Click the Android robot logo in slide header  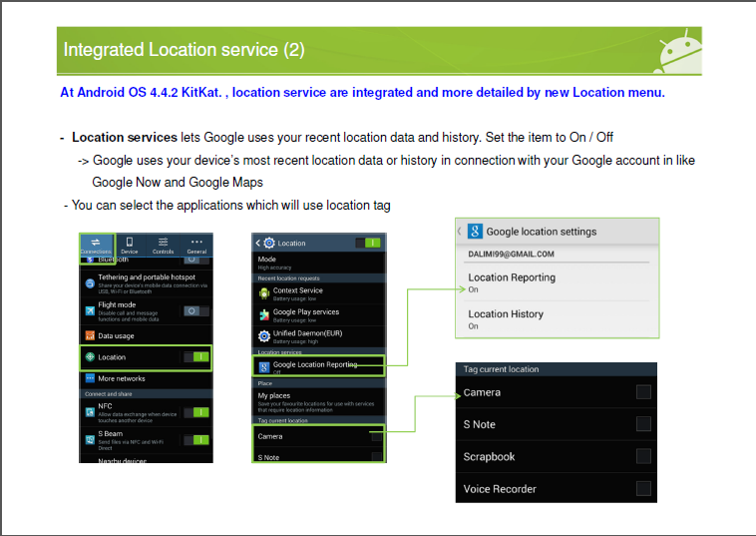click(680, 49)
